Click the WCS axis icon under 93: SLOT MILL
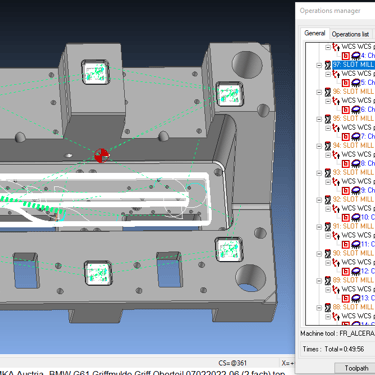The height and width of the screenshot is (375, 375). click(336, 182)
